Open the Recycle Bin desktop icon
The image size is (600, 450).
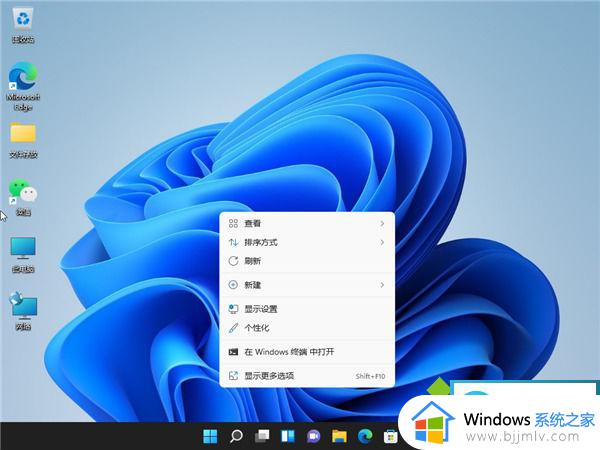point(23,25)
